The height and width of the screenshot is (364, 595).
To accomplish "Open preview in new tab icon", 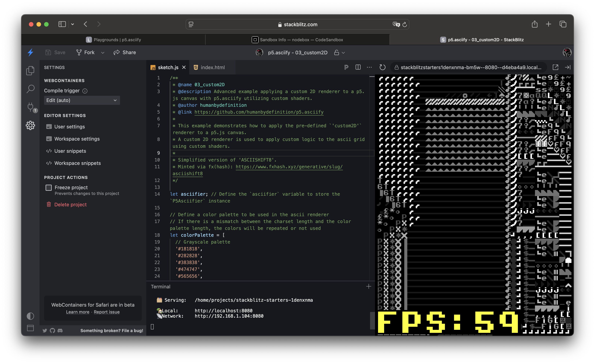I will [555, 67].
